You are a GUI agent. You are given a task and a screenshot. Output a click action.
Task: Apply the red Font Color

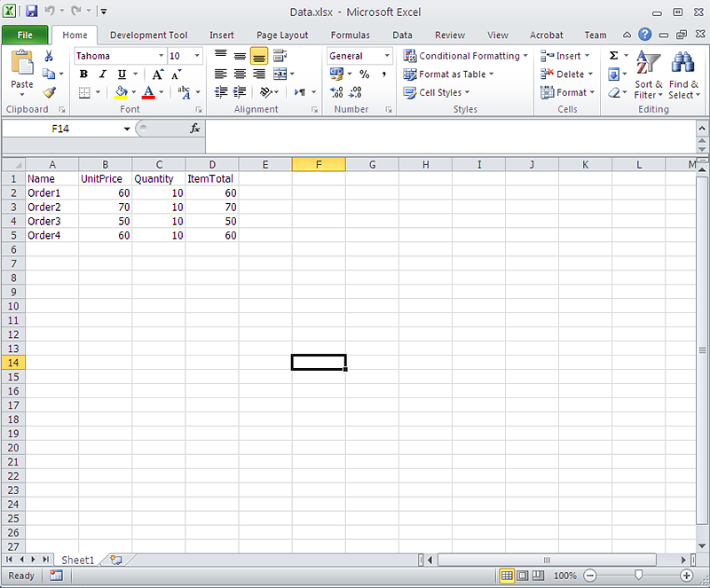coord(148,92)
